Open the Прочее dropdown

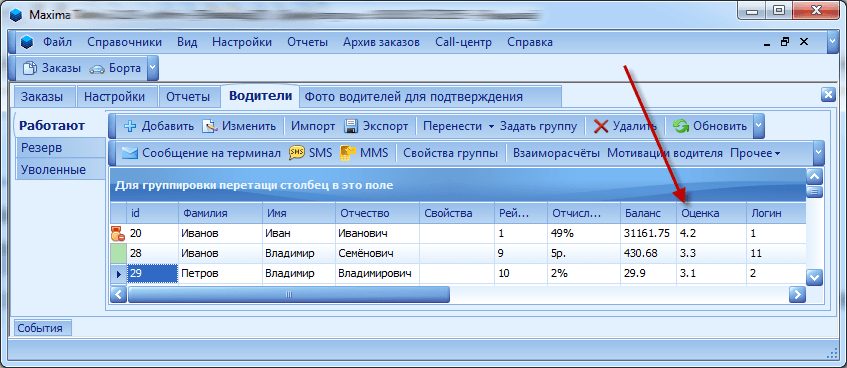click(755, 153)
